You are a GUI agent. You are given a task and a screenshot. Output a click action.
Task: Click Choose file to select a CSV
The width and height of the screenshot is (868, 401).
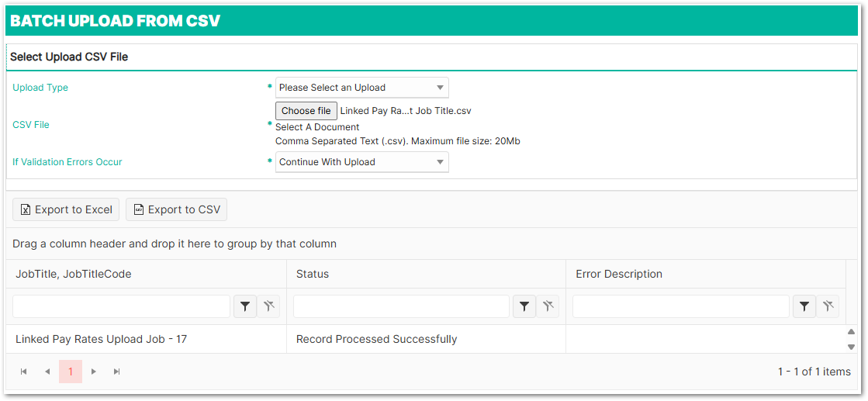click(306, 111)
